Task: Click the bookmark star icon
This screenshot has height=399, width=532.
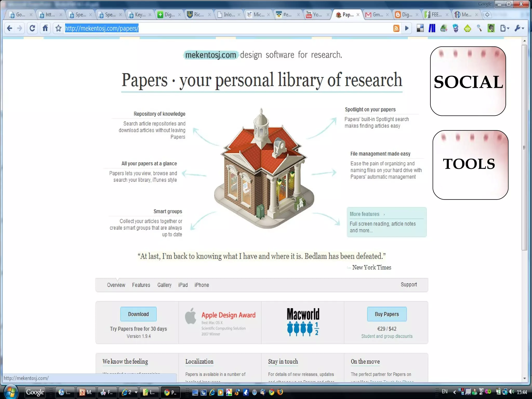Action: [x=58, y=28]
